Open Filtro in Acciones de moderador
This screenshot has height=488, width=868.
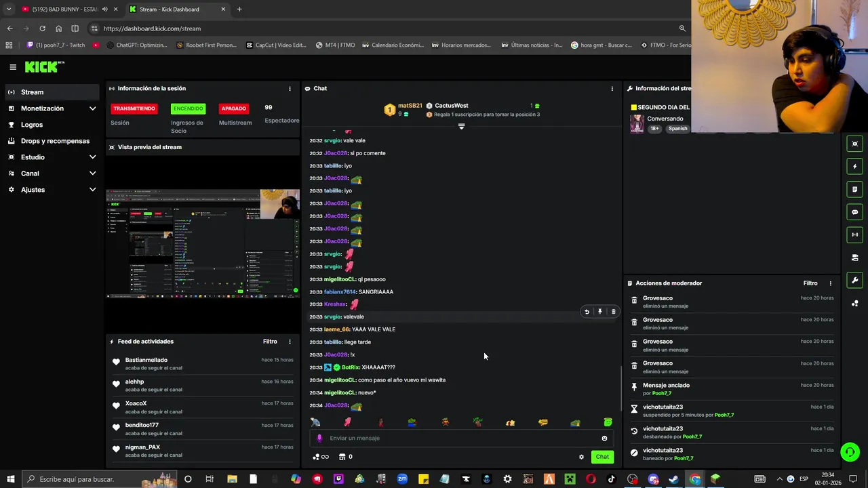(x=810, y=283)
